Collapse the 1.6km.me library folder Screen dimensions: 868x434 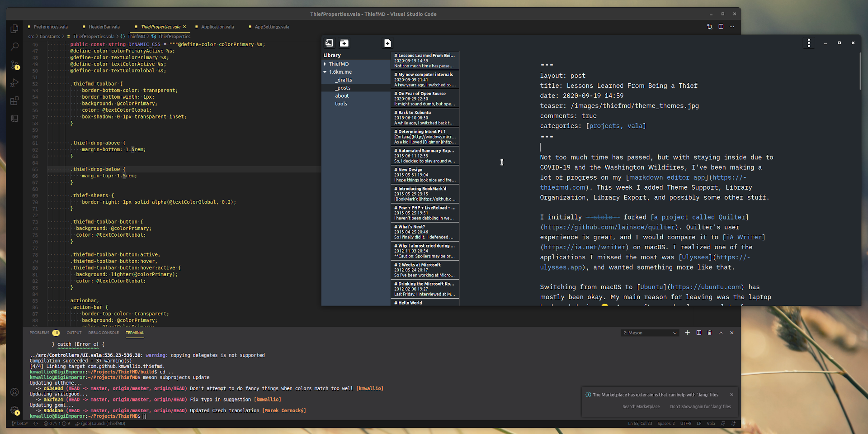pos(325,72)
